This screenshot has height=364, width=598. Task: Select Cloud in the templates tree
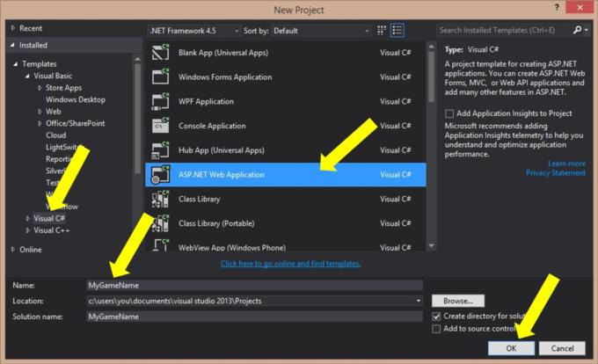point(55,135)
